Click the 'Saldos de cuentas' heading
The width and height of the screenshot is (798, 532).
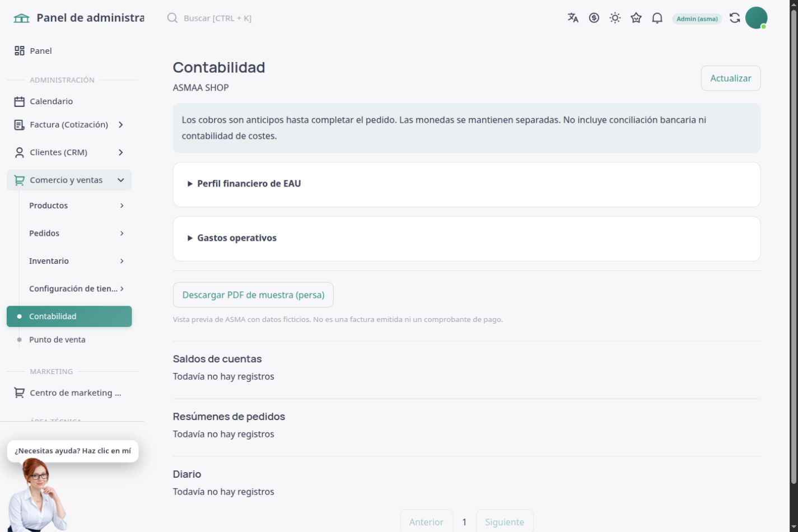217,359
